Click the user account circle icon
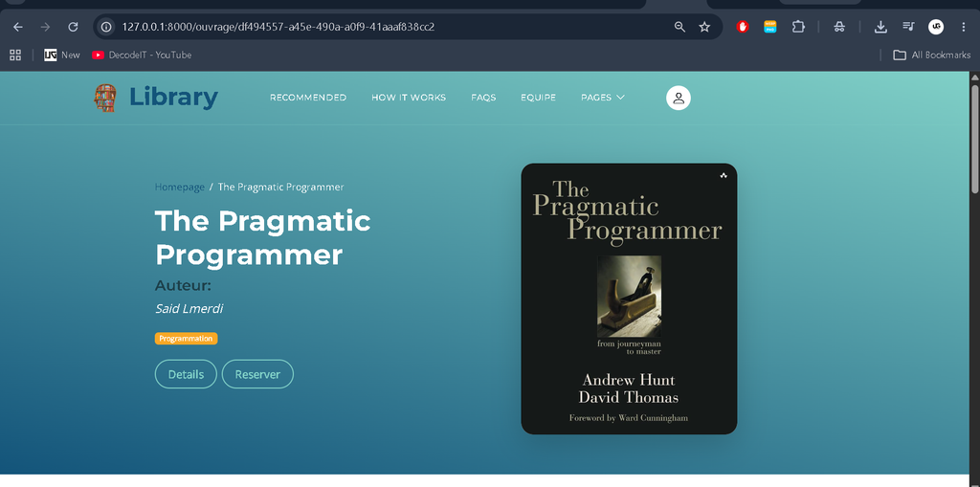Image resolution: width=980 pixels, height=487 pixels. pyautogui.click(x=679, y=98)
